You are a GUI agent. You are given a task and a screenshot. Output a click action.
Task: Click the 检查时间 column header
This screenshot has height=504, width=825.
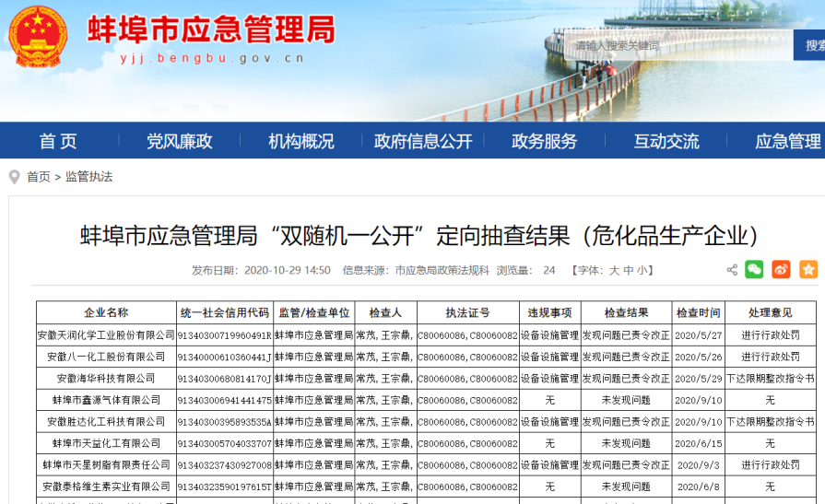[x=698, y=312]
